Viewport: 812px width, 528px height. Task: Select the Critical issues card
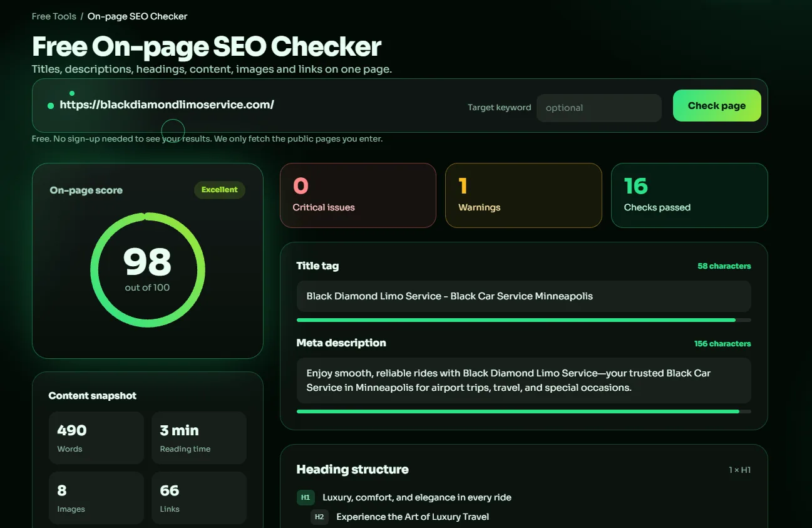(x=357, y=195)
